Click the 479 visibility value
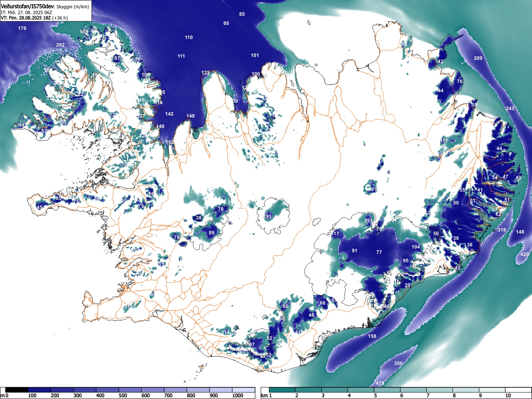The image size is (532, 399). coord(380,383)
